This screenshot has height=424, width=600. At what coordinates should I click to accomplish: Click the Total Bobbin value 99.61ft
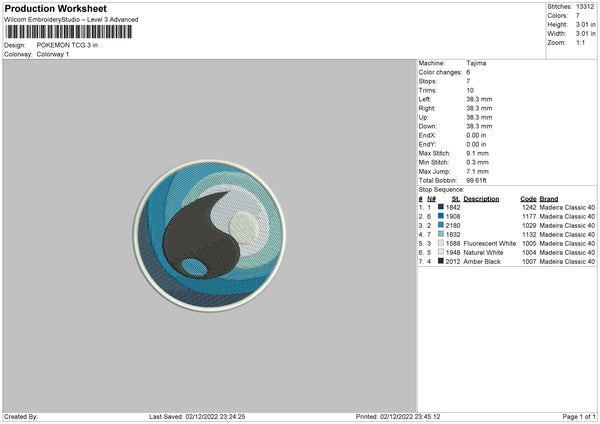point(476,181)
